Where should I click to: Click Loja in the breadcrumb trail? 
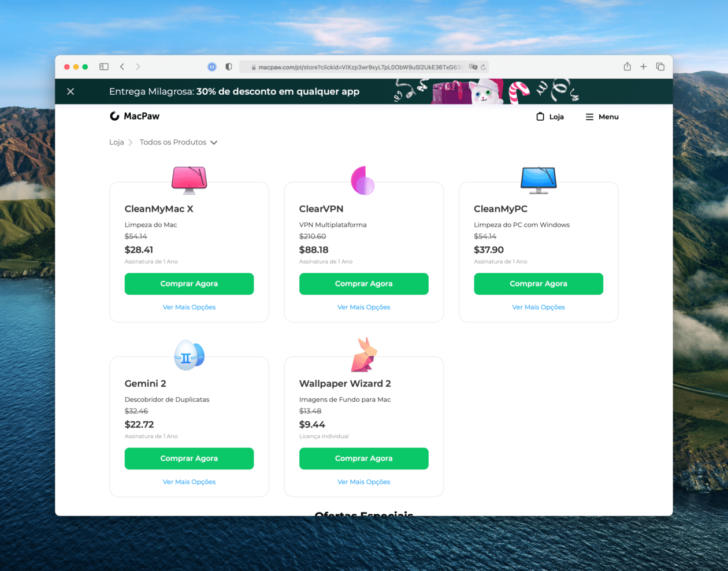[x=116, y=142]
